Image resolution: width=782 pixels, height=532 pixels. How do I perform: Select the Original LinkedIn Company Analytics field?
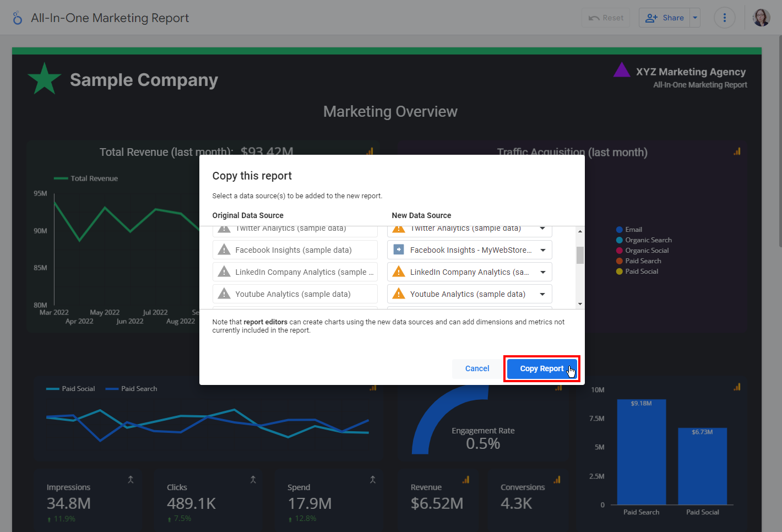(x=295, y=272)
